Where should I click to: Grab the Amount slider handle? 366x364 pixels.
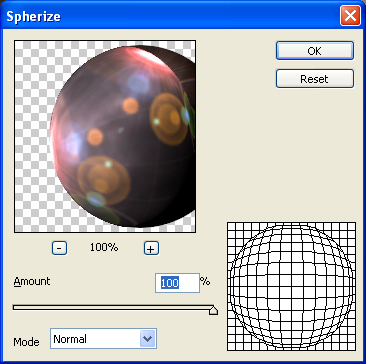click(213, 310)
